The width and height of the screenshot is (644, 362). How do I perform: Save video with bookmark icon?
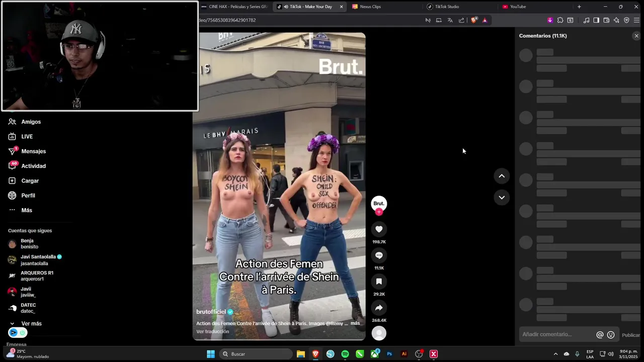(379, 282)
